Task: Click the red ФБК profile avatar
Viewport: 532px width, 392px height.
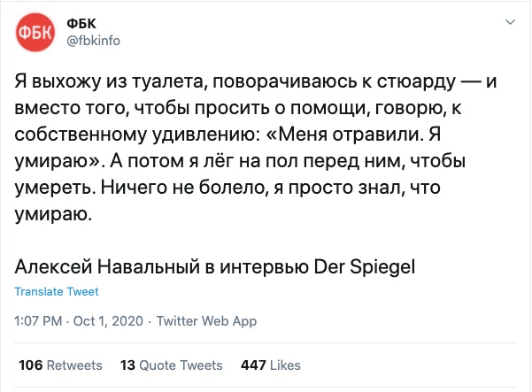Action: (35, 33)
